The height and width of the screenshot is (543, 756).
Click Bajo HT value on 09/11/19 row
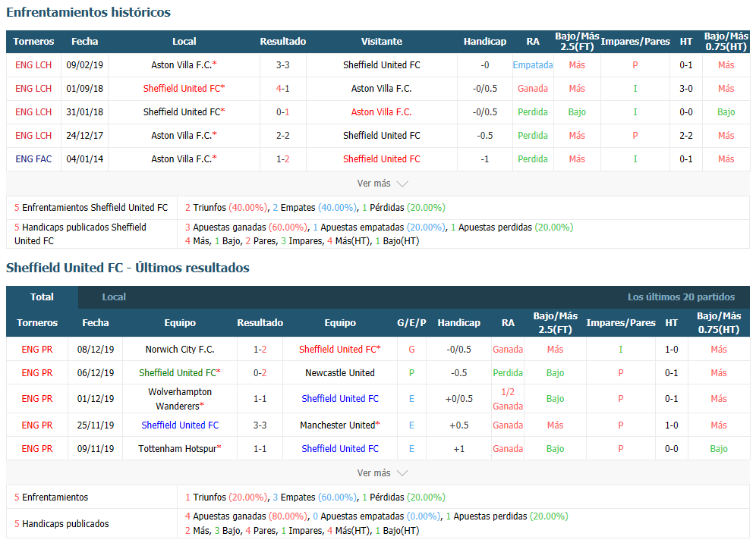pyautogui.click(x=718, y=449)
